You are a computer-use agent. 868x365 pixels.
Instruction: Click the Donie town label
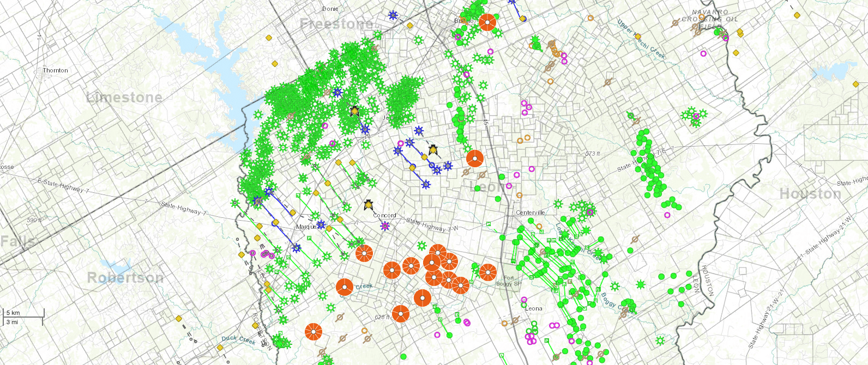(x=330, y=9)
